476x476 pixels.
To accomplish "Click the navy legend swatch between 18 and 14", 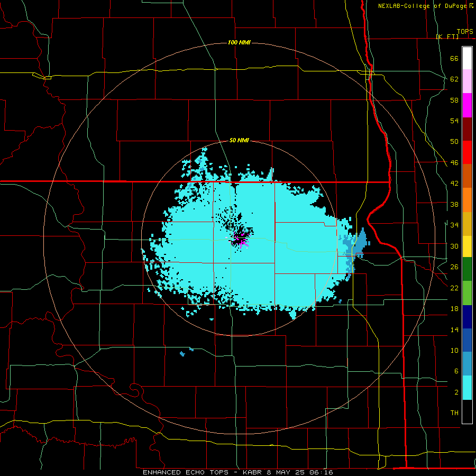I will 467,317.
